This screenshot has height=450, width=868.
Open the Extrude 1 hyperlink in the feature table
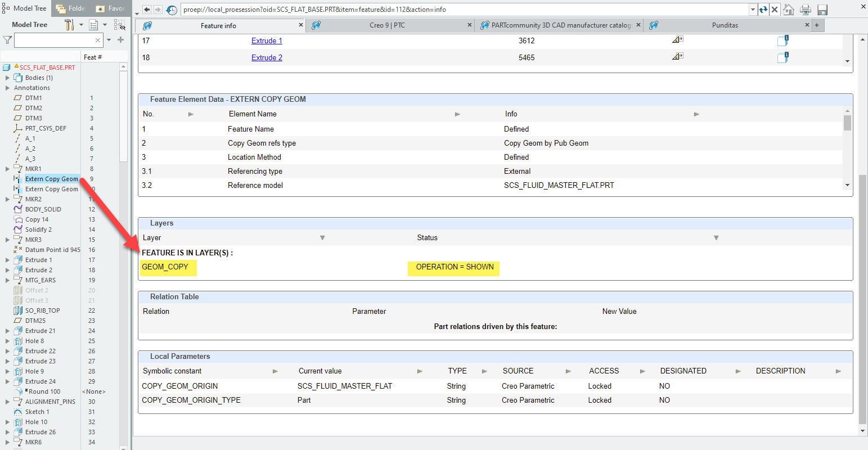point(266,40)
